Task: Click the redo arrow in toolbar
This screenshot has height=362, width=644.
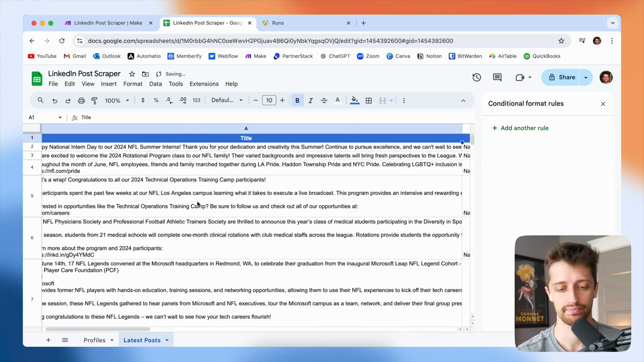Action: point(68,101)
